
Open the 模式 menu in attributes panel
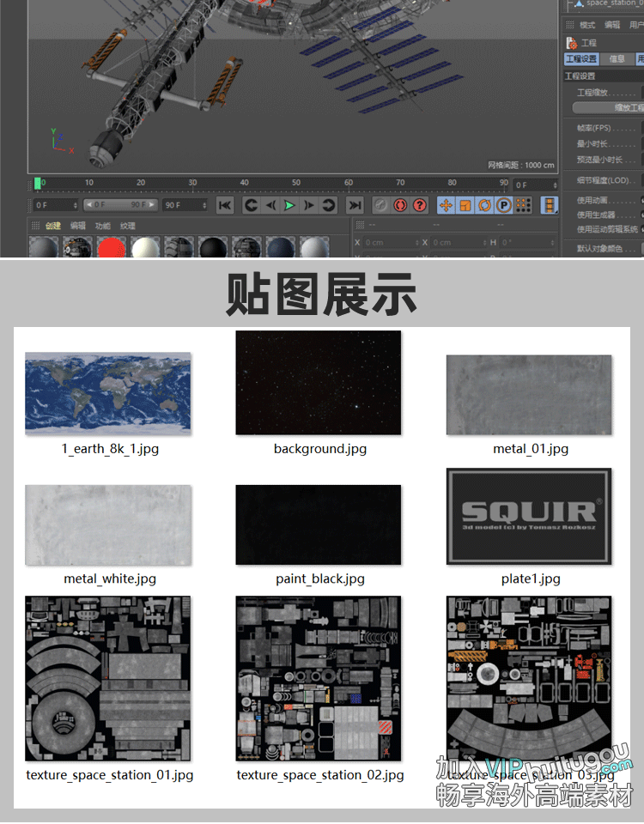(x=587, y=26)
